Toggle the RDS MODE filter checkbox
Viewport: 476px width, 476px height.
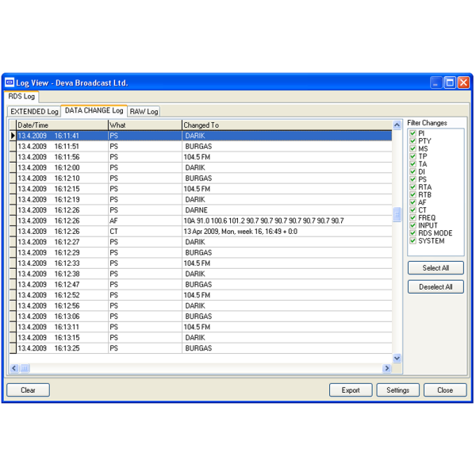point(413,233)
